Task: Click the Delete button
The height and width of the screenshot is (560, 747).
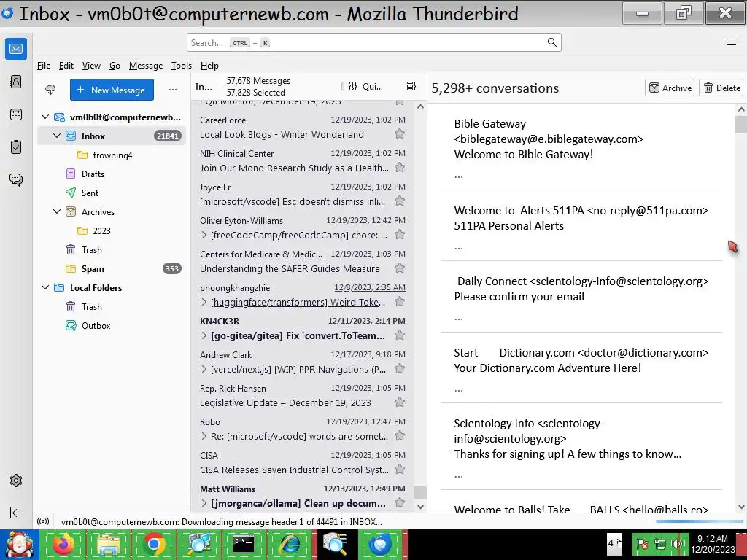Action: click(x=721, y=87)
